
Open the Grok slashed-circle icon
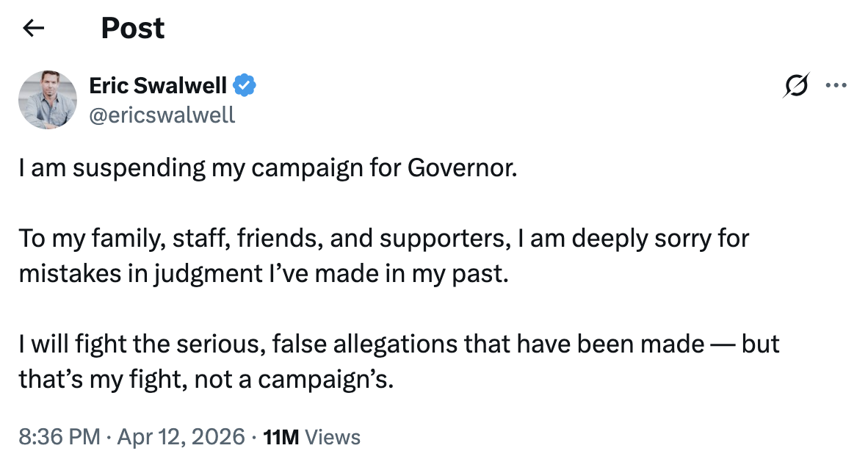(x=797, y=86)
